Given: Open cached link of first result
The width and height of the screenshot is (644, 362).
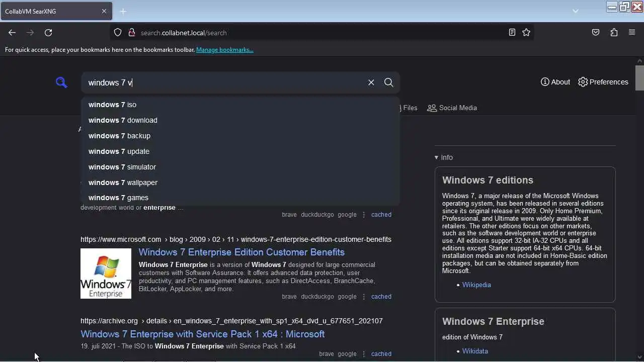Looking at the screenshot, I should tap(381, 214).
